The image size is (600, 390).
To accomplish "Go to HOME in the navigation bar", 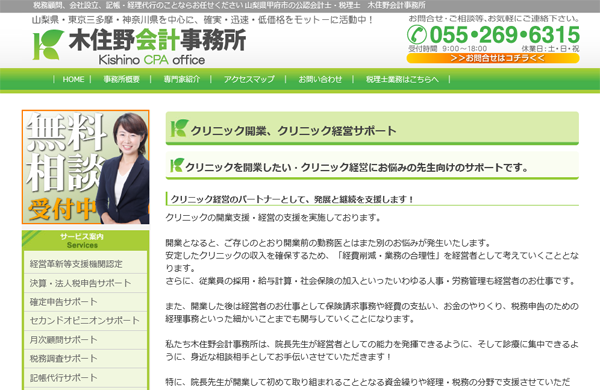I will click(73, 79).
